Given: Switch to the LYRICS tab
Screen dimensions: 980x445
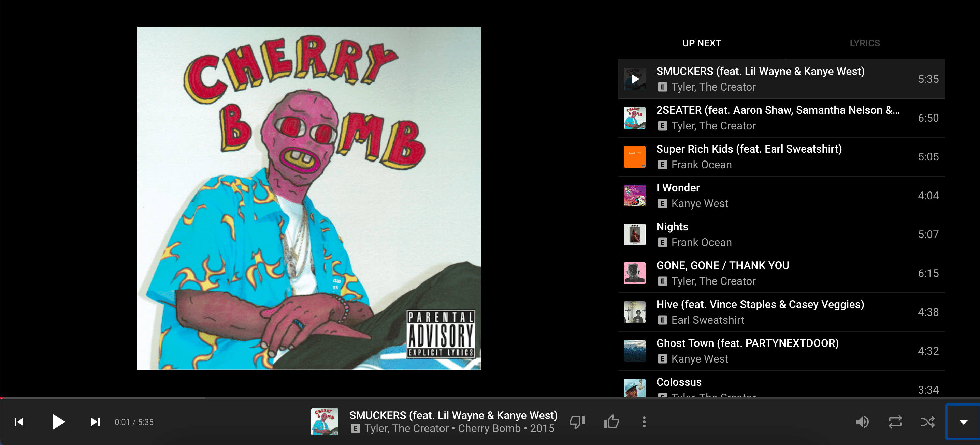Looking at the screenshot, I should tap(865, 43).
